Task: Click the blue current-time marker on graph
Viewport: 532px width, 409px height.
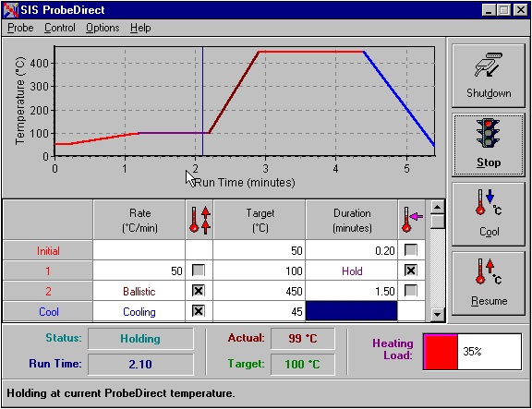Action: click(x=202, y=102)
